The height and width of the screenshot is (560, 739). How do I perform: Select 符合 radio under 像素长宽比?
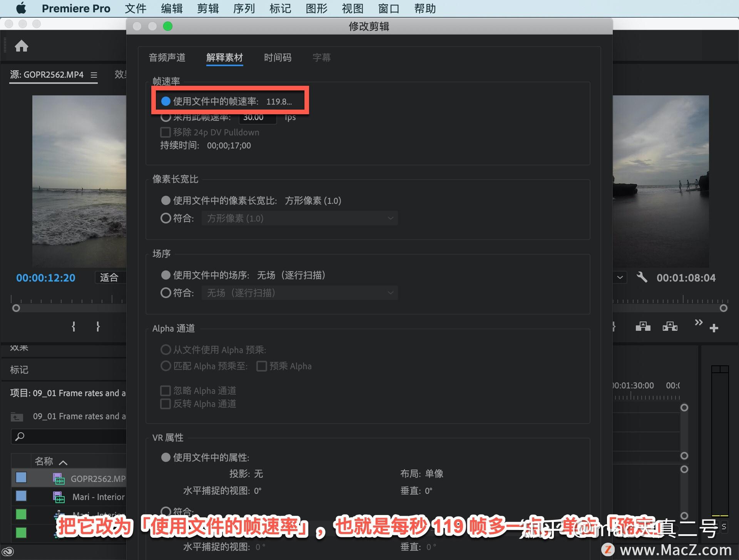click(166, 218)
